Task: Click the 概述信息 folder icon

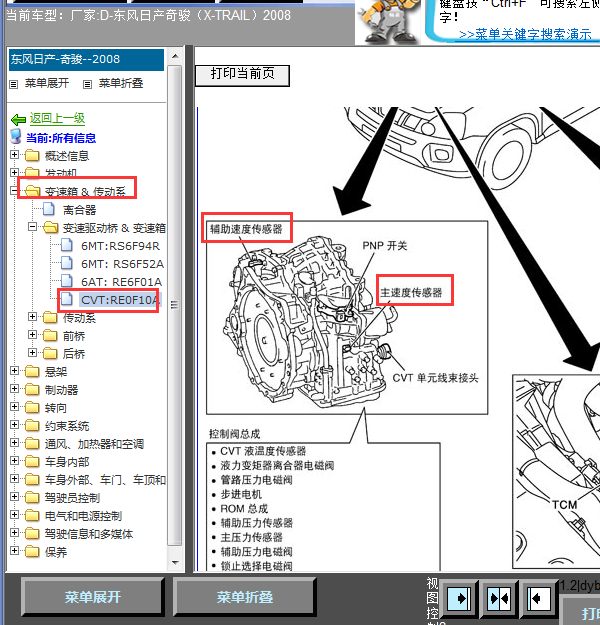Action: [32, 155]
